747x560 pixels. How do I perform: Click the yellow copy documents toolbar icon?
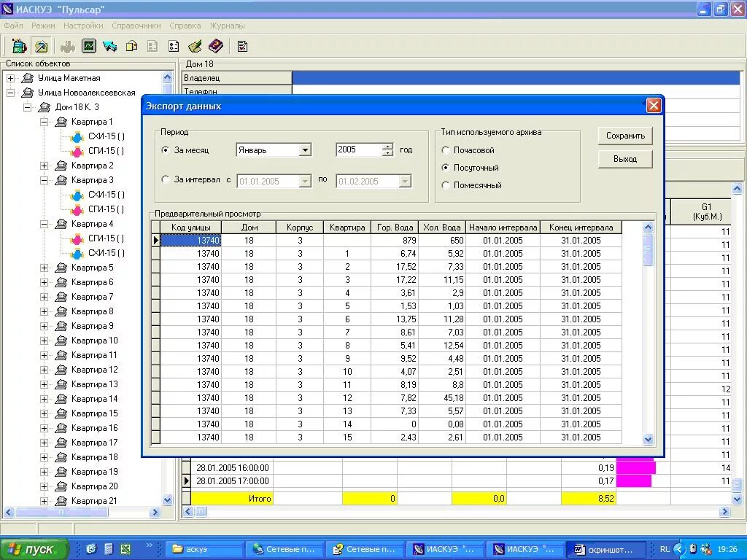(131, 46)
